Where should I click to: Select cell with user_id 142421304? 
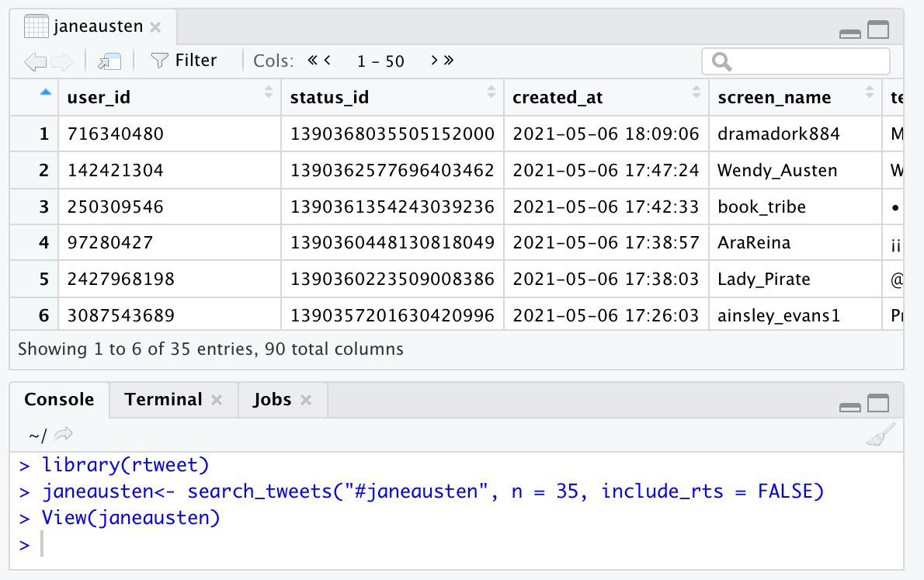pos(170,170)
